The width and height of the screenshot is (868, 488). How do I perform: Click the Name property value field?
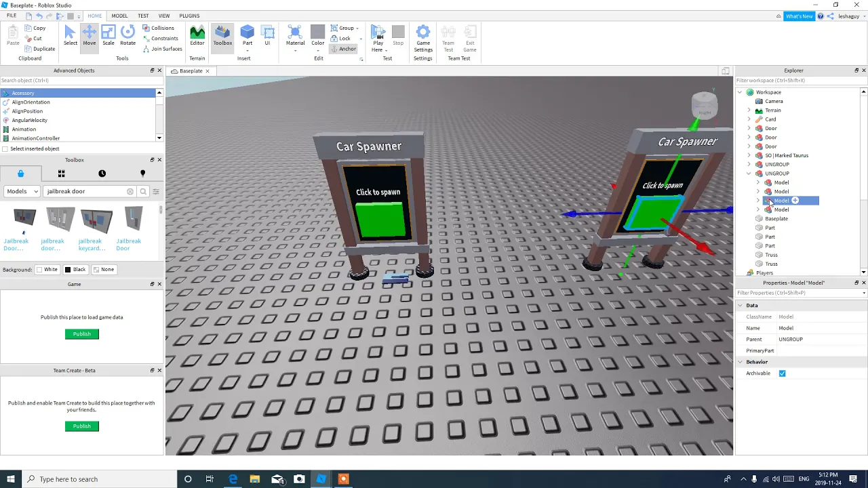(x=822, y=328)
